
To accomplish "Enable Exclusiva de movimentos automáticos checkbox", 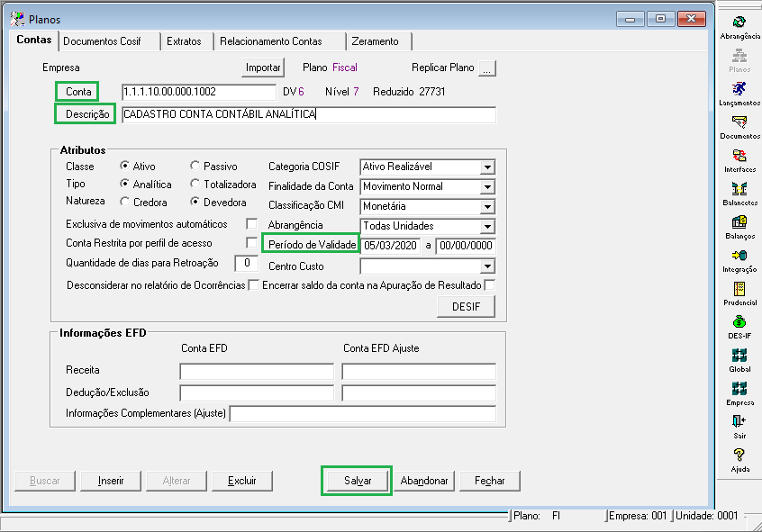I will pos(251,223).
